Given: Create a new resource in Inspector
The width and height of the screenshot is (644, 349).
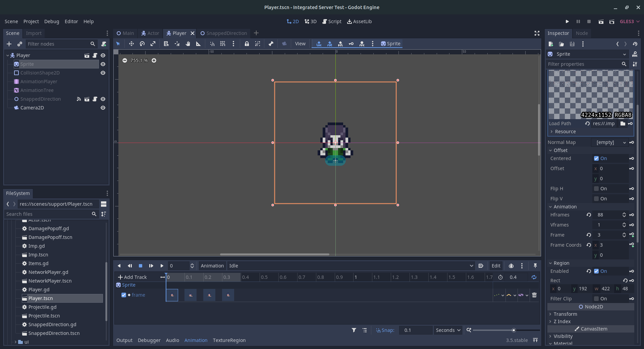Looking at the screenshot, I should [551, 44].
